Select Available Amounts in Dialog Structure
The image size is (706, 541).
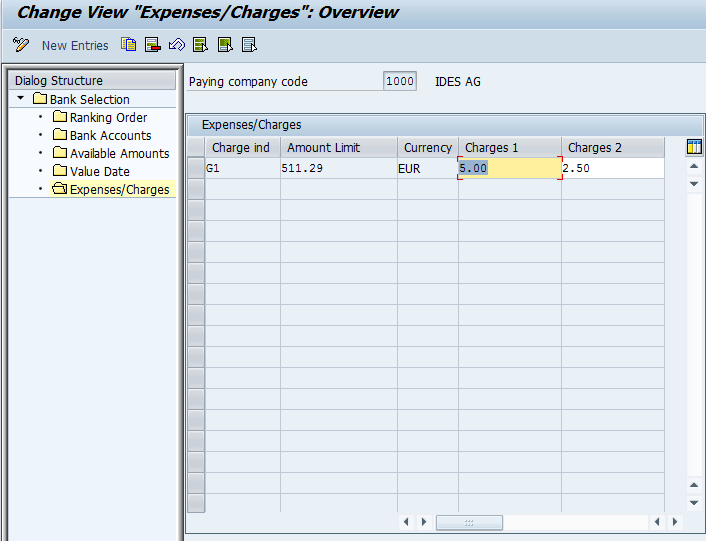(x=119, y=153)
